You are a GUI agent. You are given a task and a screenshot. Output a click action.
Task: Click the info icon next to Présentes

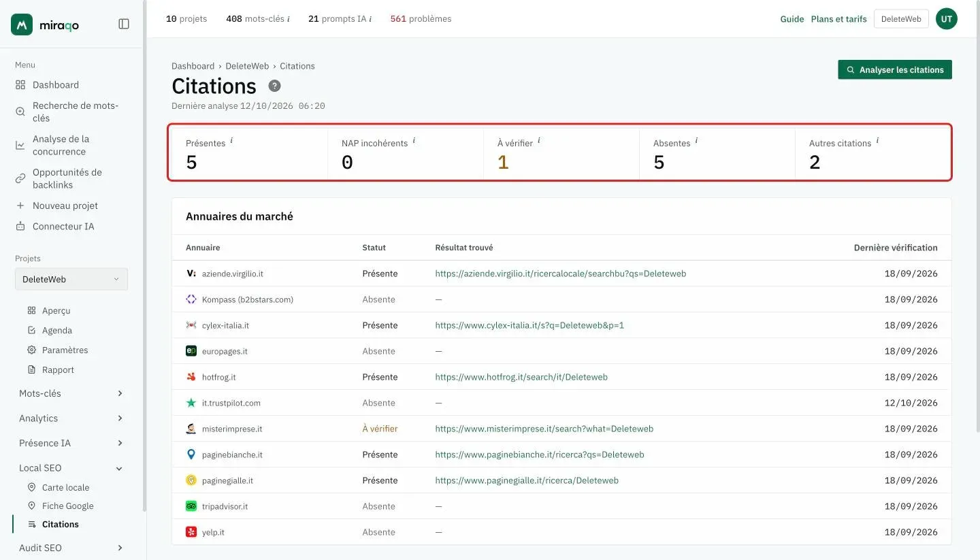pyautogui.click(x=231, y=140)
